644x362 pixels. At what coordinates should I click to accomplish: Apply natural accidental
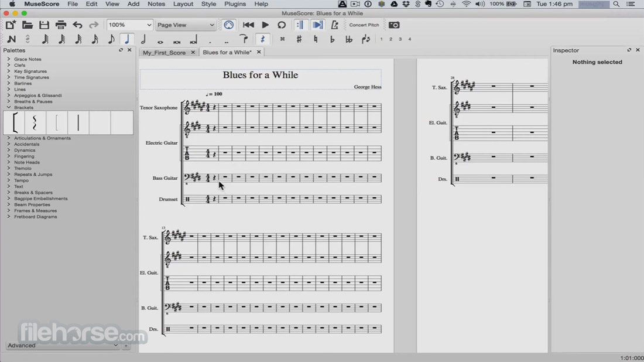point(316,39)
